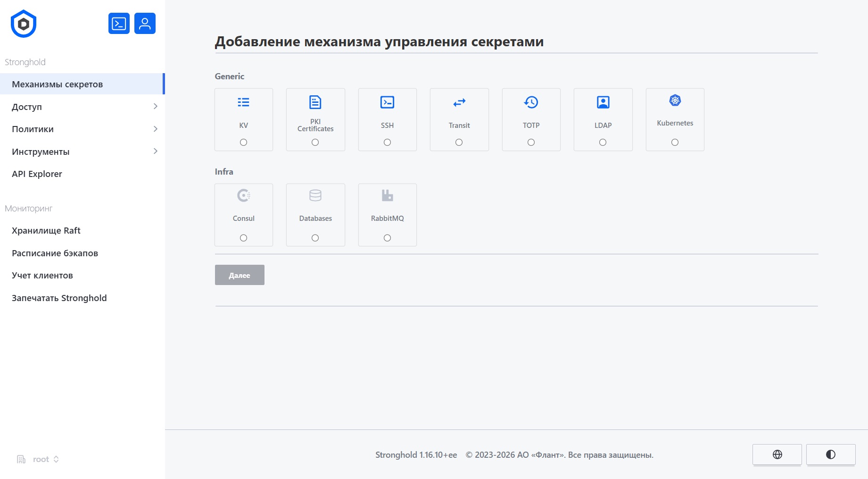Click the Consul logo icon

tap(244, 195)
